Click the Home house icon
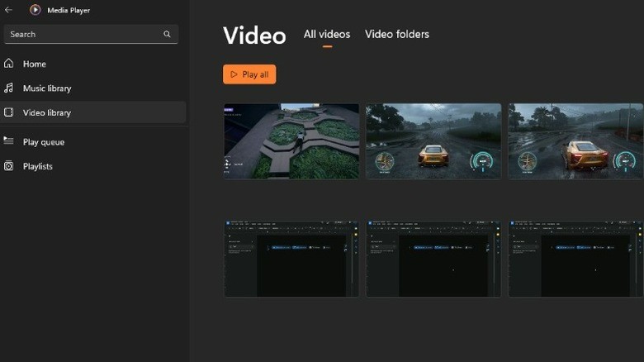 9,64
